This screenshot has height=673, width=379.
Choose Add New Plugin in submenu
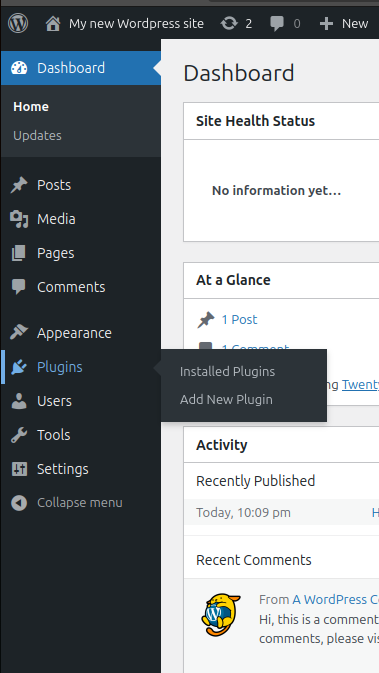[226, 400]
